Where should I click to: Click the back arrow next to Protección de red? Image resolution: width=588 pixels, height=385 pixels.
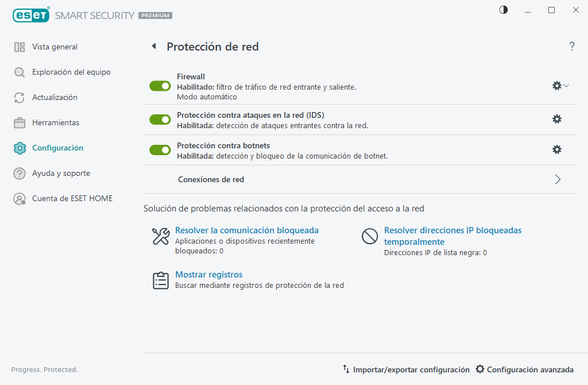153,47
